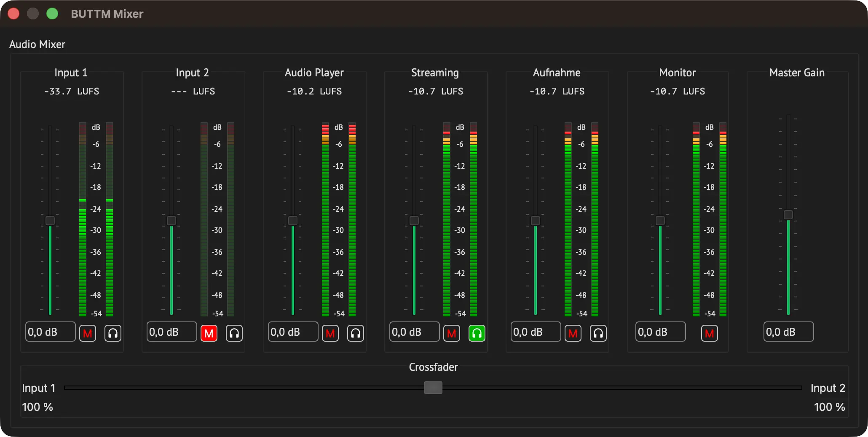This screenshot has width=868, height=437.
Task: Maximize the BUTTM Mixer window
Action: tap(52, 13)
